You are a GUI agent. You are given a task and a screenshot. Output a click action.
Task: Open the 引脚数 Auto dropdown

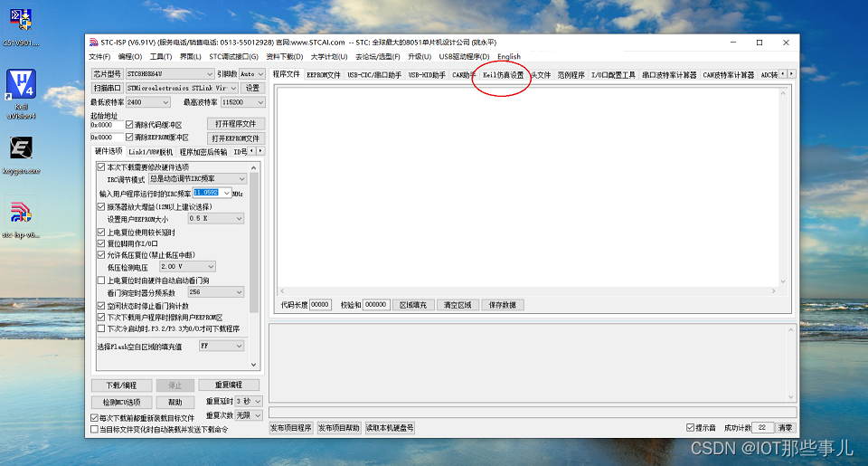pyautogui.click(x=252, y=73)
